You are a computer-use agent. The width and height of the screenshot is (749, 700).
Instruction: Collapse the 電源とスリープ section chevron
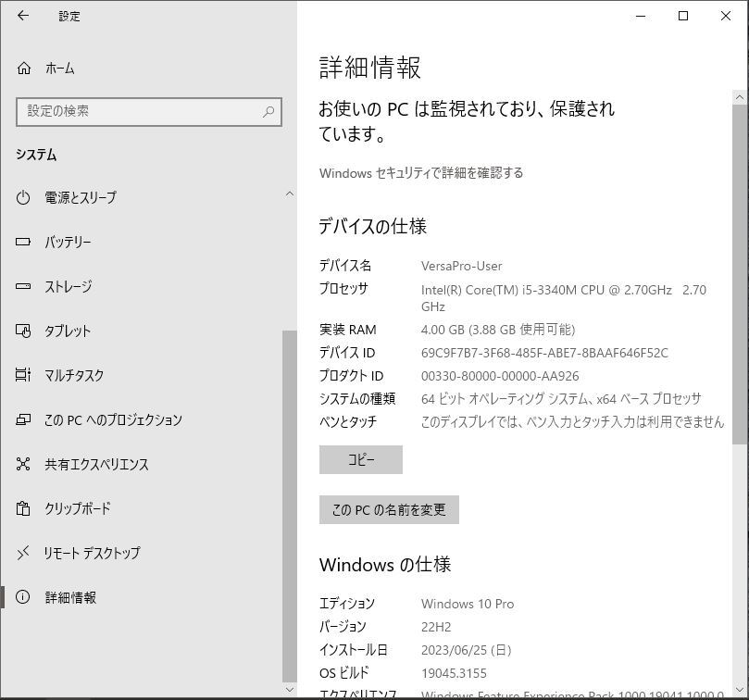[x=291, y=194]
